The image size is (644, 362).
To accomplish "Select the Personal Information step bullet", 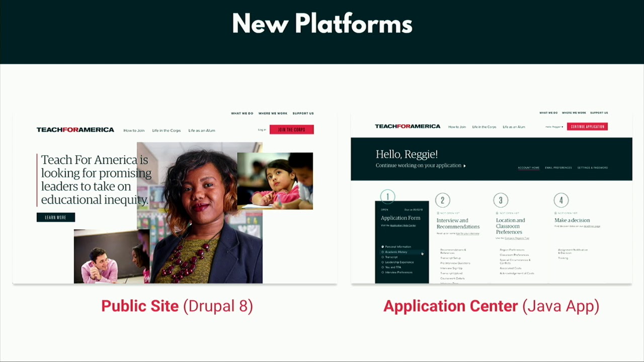I will (x=382, y=247).
